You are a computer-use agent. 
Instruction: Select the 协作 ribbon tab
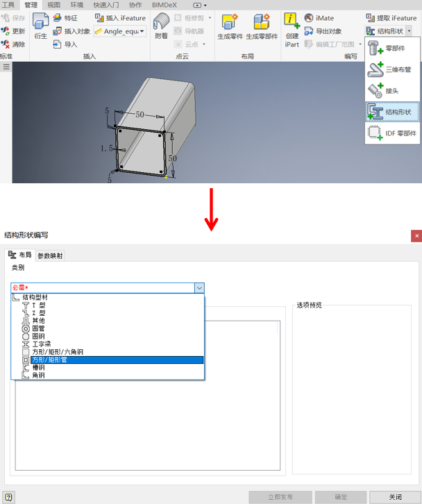pos(135,5)
